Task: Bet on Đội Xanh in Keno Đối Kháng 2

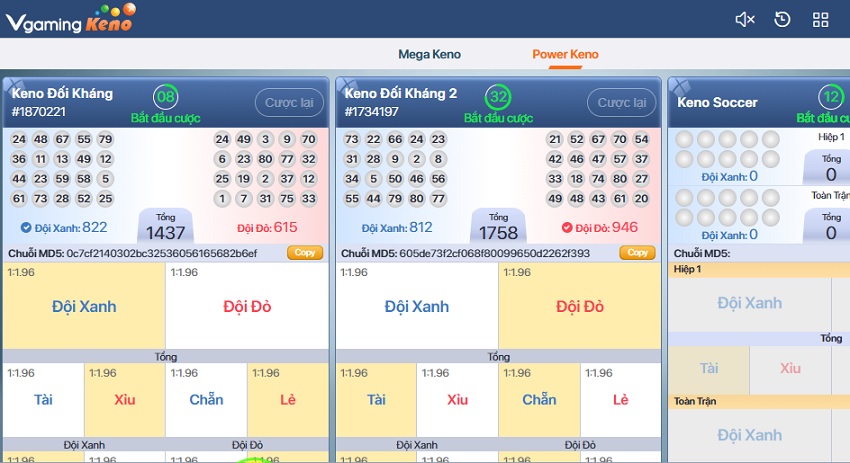Action: [x=417, y=306]
